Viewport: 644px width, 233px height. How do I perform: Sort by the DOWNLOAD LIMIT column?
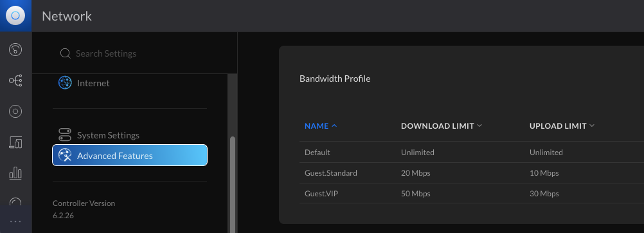click(438, 126)
